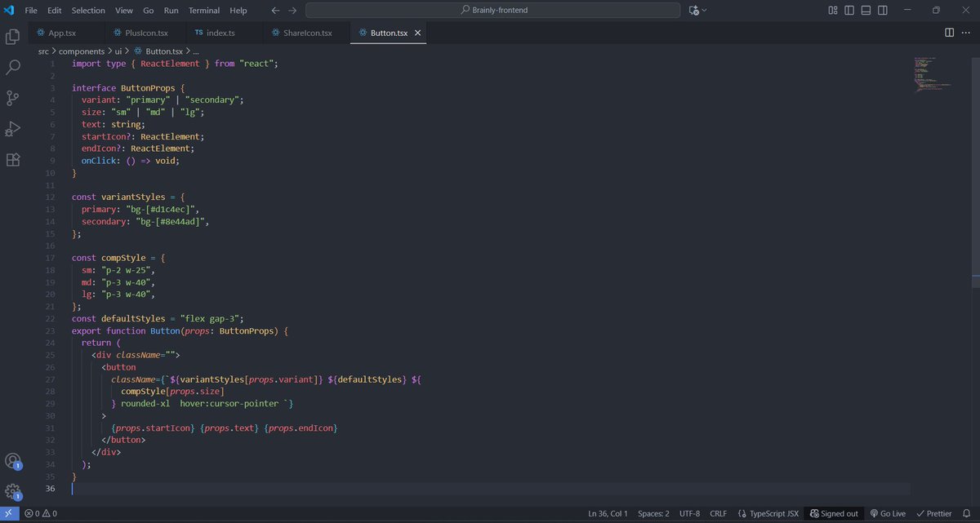Open Go to Line via Ln 36, Col 1
980x523 pixels.
[x=608, y=514]
